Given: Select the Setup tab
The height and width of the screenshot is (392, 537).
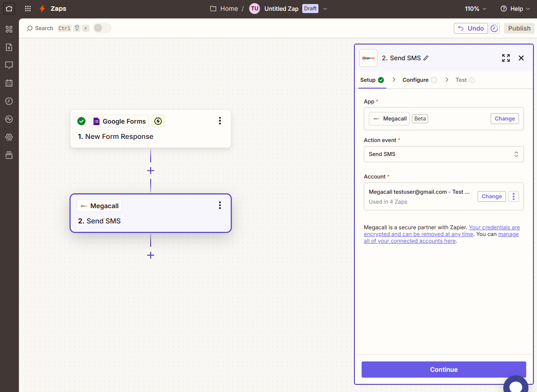Looking at the screenshot, I should coord(368,80).
